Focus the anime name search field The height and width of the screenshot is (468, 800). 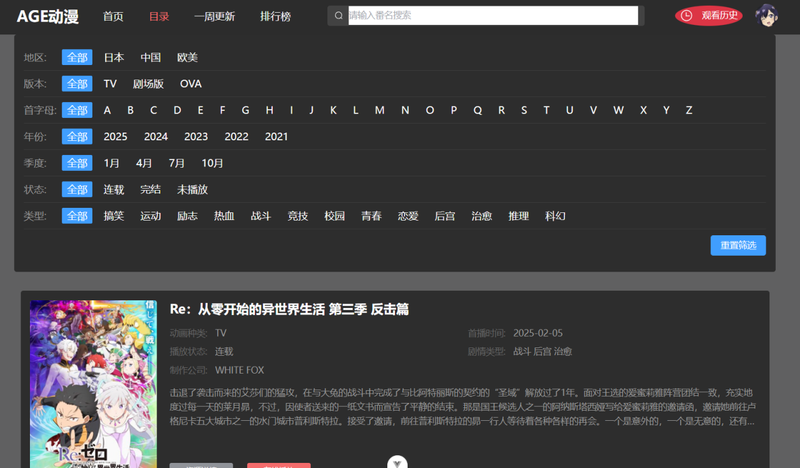pos(493,16)
